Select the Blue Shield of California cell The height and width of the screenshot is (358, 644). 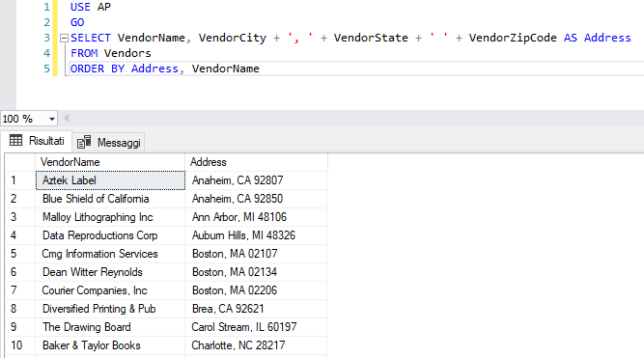coord(110,199)
